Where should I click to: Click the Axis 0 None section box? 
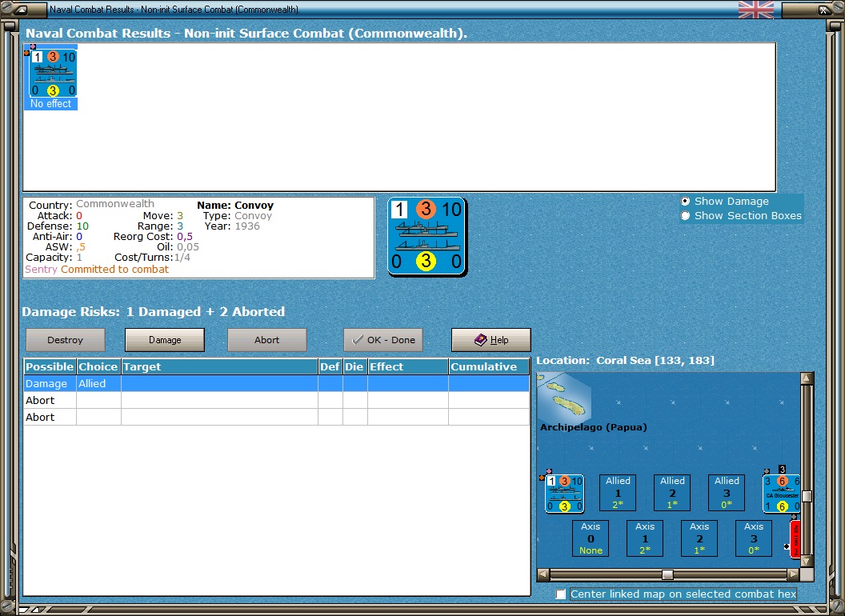(x=591, y=538)
